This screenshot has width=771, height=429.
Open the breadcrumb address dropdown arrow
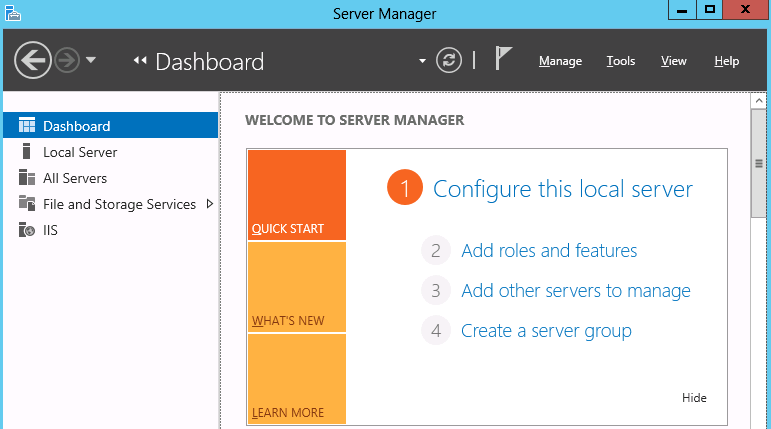point(422,61)
